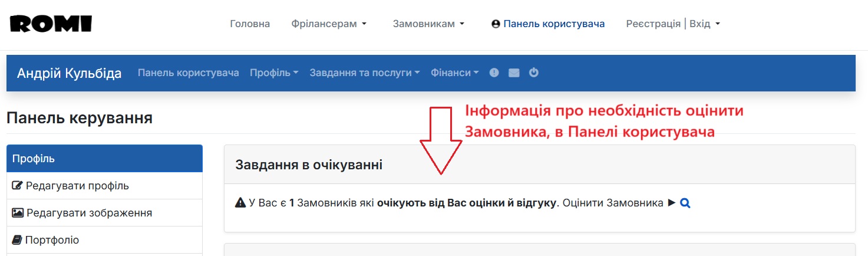
Task: Click the picture icon beside Редагувати зображення
Action: click(x=18, y=213)
